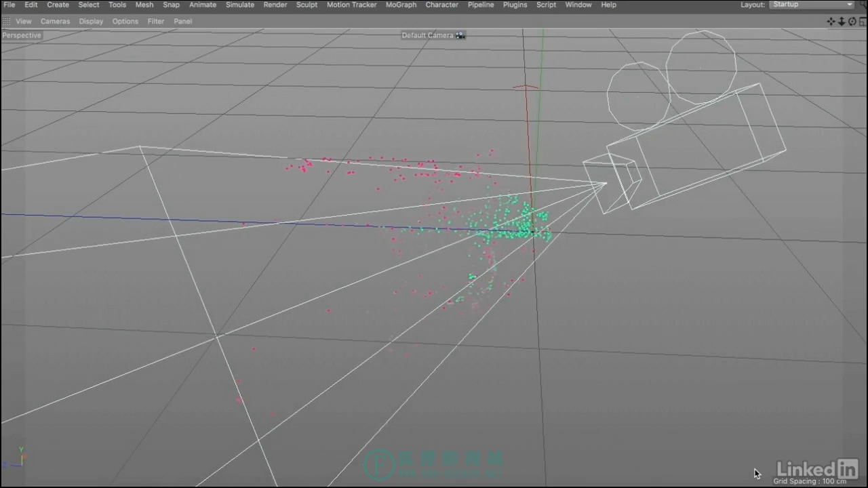The image size is (868, 488).
Task: Open the Snap menu
Action: [171, 5]
